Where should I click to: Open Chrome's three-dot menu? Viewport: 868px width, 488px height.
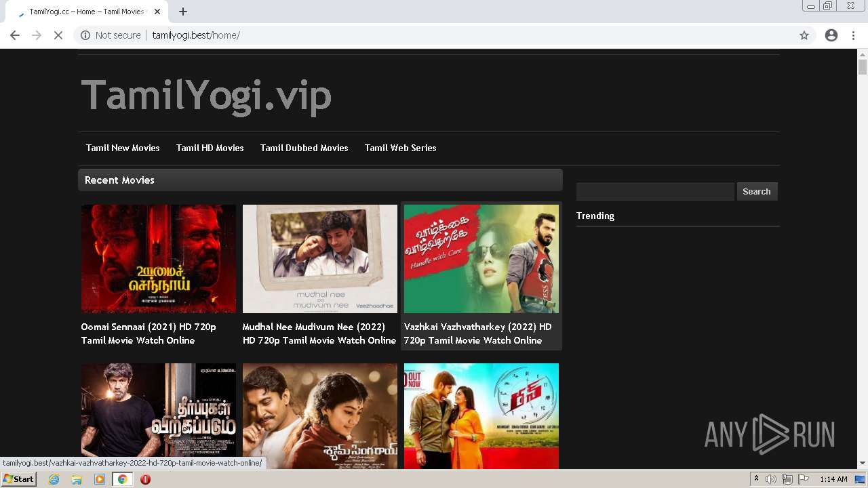853,35
